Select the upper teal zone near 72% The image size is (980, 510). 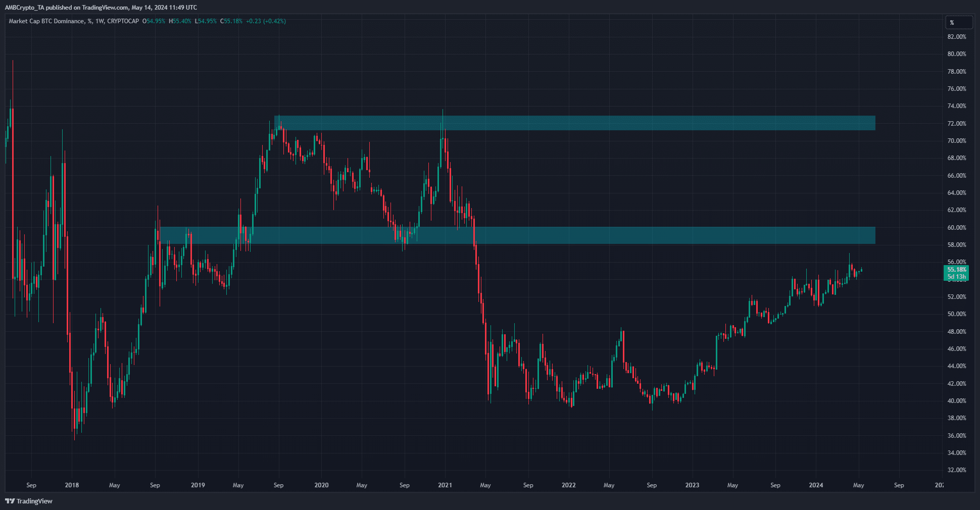(575, 123)
